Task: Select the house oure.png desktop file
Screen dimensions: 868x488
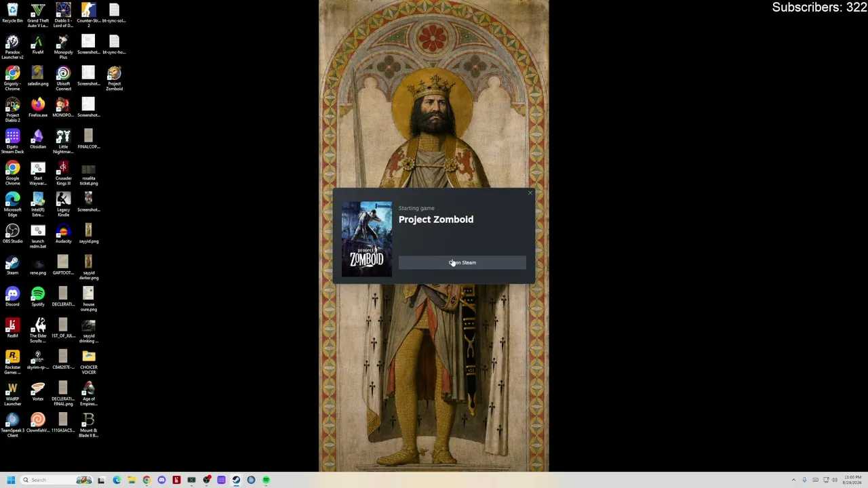Action: (89, 300)
